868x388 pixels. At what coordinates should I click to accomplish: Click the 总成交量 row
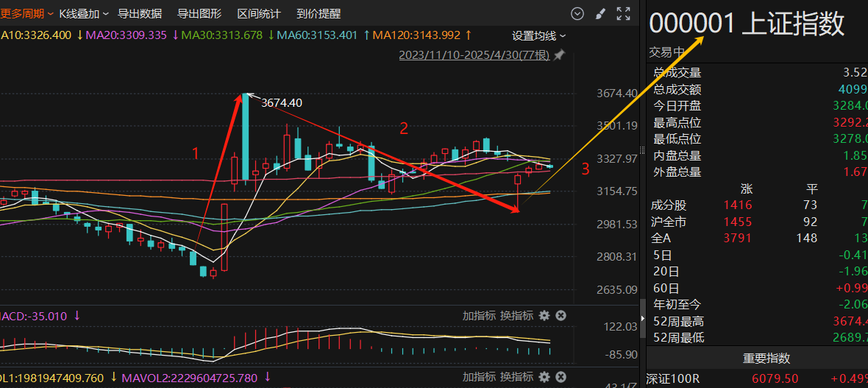pyautogui.click(x=757, y=73)
